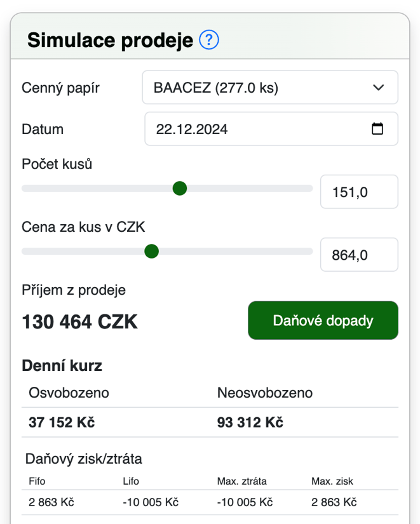Focus the price input showing 864,0
Screen dimensions: 420x524
[x=359, y=255]
